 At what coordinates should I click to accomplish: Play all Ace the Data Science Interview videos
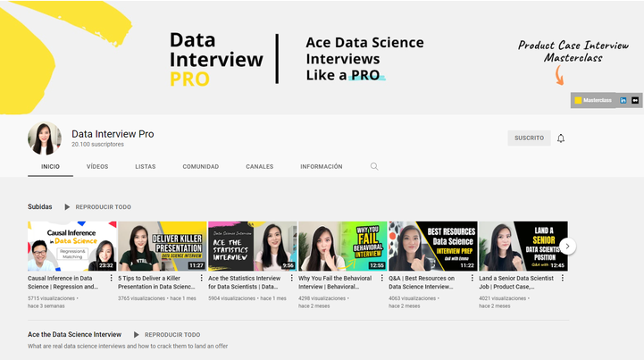point(167,334)
